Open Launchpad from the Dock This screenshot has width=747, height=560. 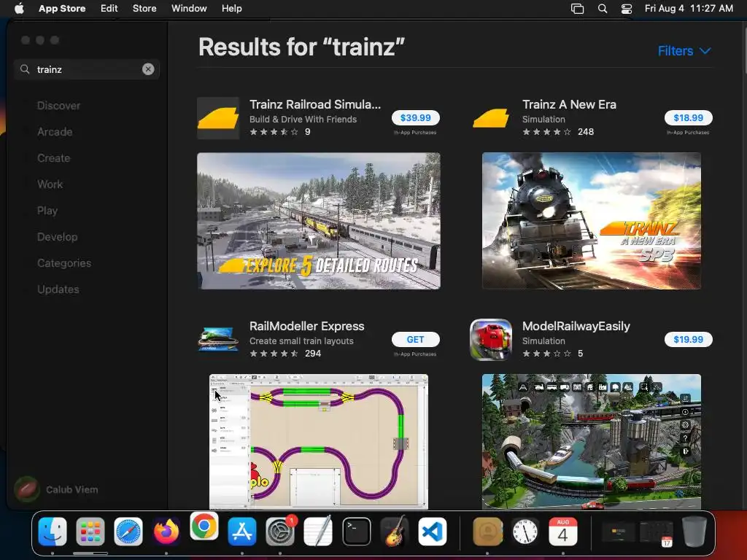point(90,532)
